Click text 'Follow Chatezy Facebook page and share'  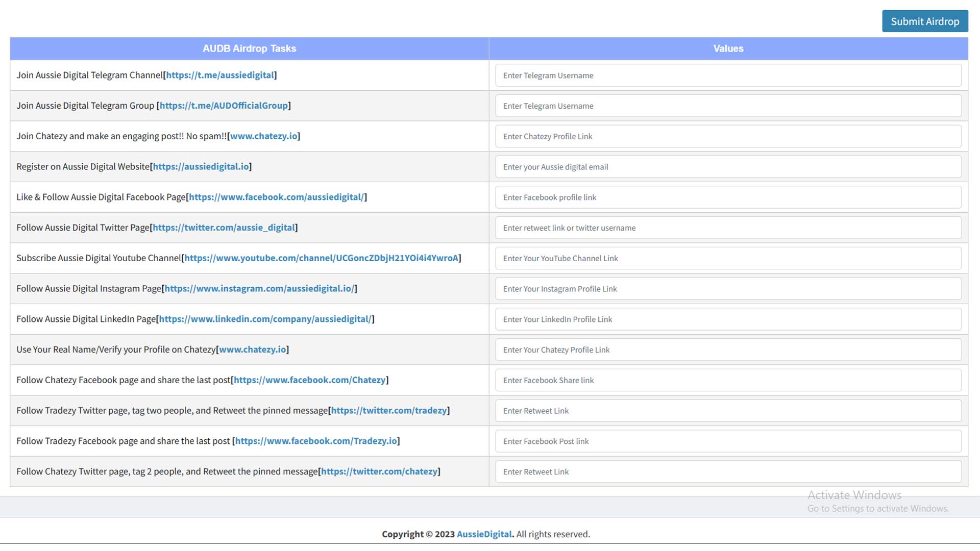97,380
